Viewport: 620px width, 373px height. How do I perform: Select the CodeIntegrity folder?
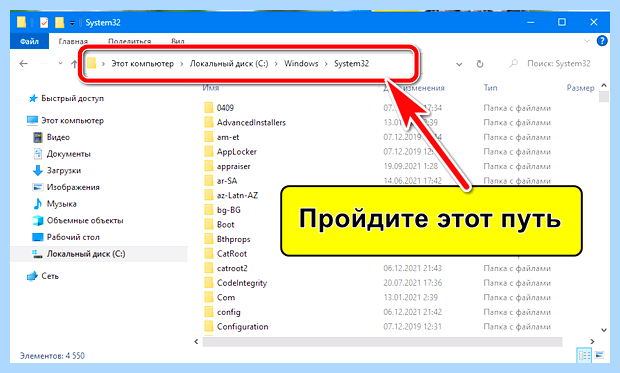click(242, 283)
